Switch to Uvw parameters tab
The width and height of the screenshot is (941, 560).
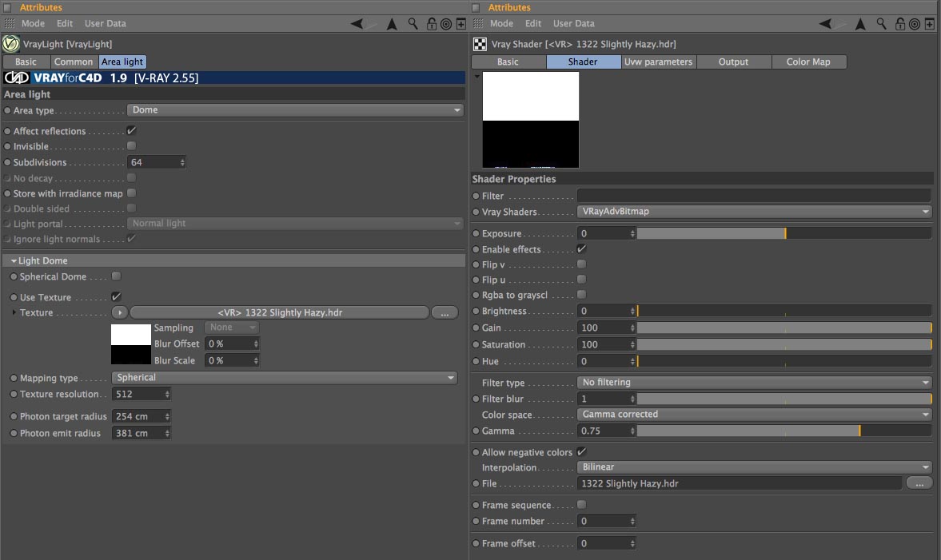click(x=658, y=62)
